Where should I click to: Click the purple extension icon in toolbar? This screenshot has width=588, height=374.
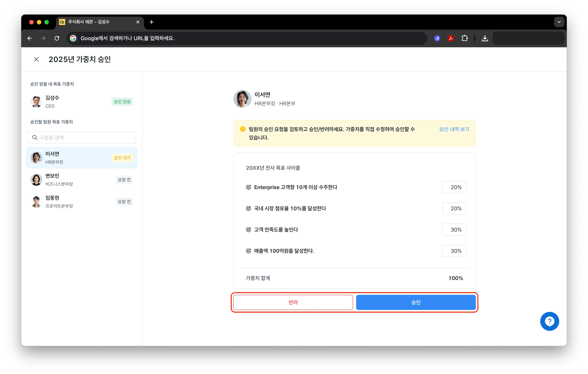437,38
